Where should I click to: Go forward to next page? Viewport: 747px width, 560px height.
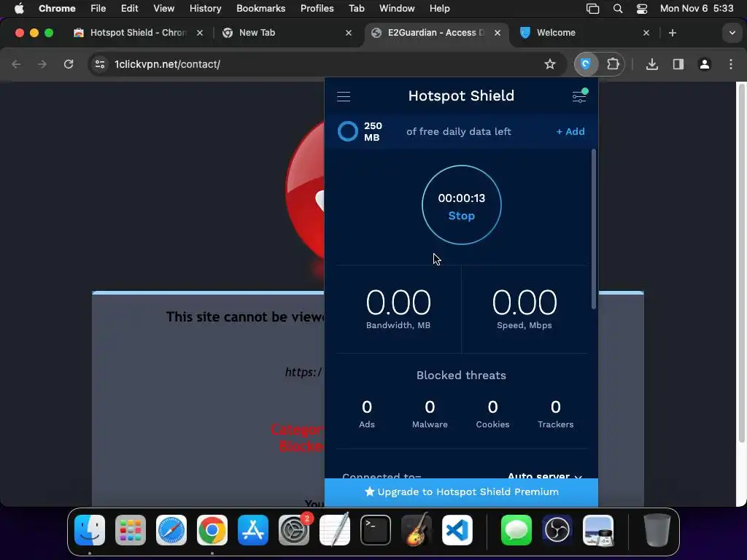(42, 64)
